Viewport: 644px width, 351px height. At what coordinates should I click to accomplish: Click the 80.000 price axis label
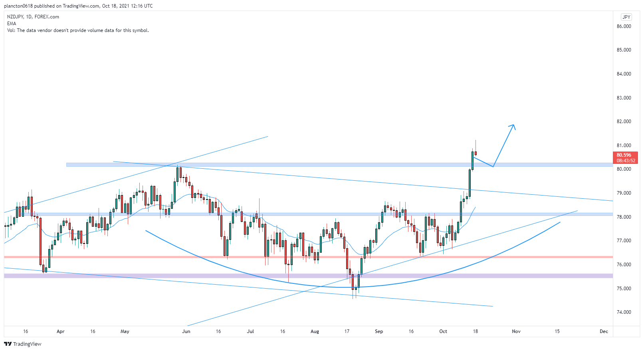(624, 169)
